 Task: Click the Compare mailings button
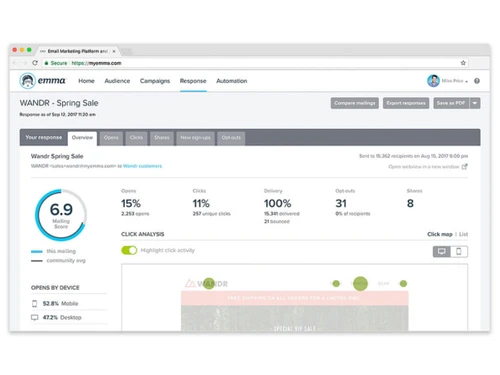(x=355, y=103)
